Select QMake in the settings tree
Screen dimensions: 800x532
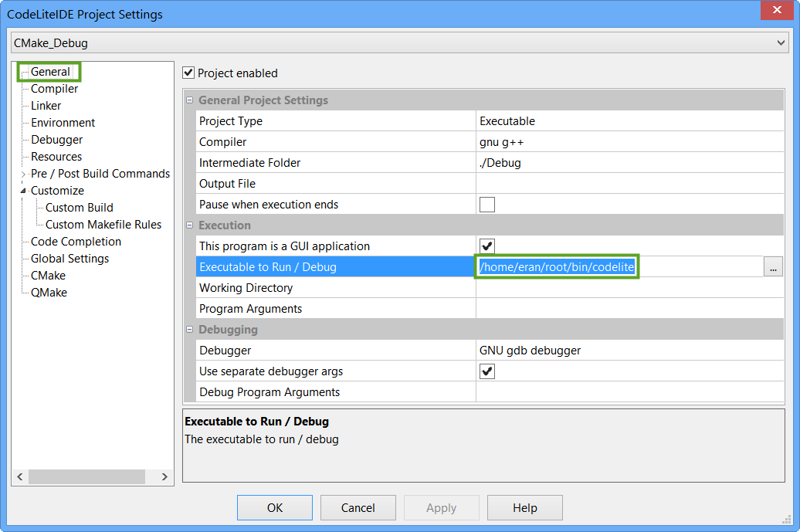click(49, 293)
